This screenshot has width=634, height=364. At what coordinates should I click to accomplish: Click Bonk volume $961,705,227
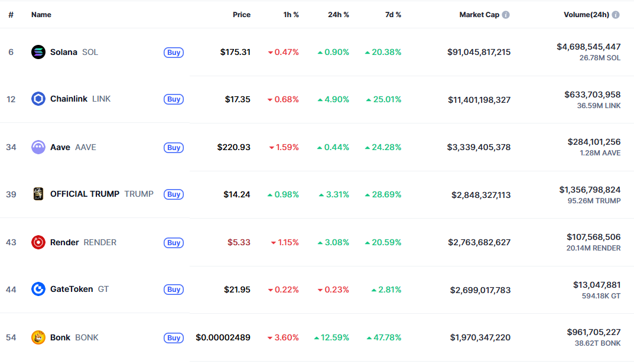[x=594, y=332]
